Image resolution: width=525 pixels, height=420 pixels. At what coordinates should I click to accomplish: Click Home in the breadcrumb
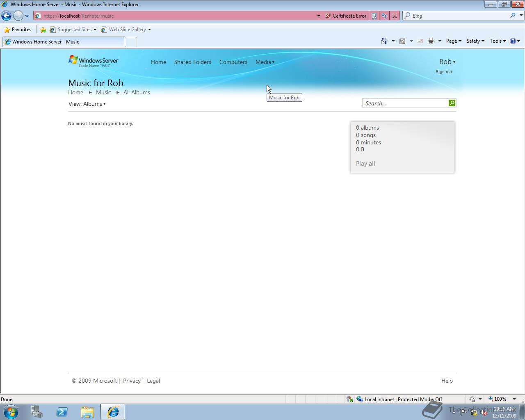point(75,93)
